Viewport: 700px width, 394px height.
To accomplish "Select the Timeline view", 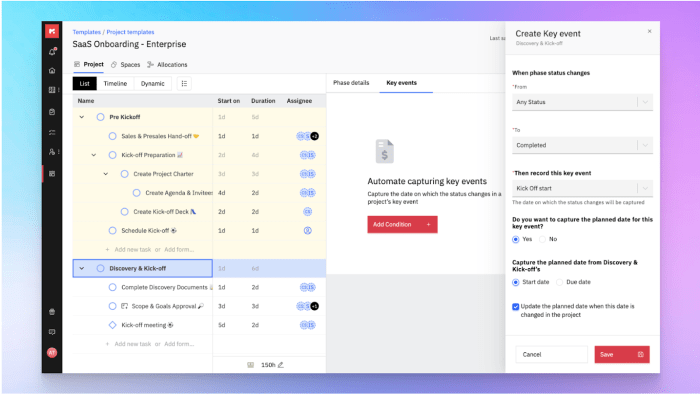I will (x=115, y=83).
